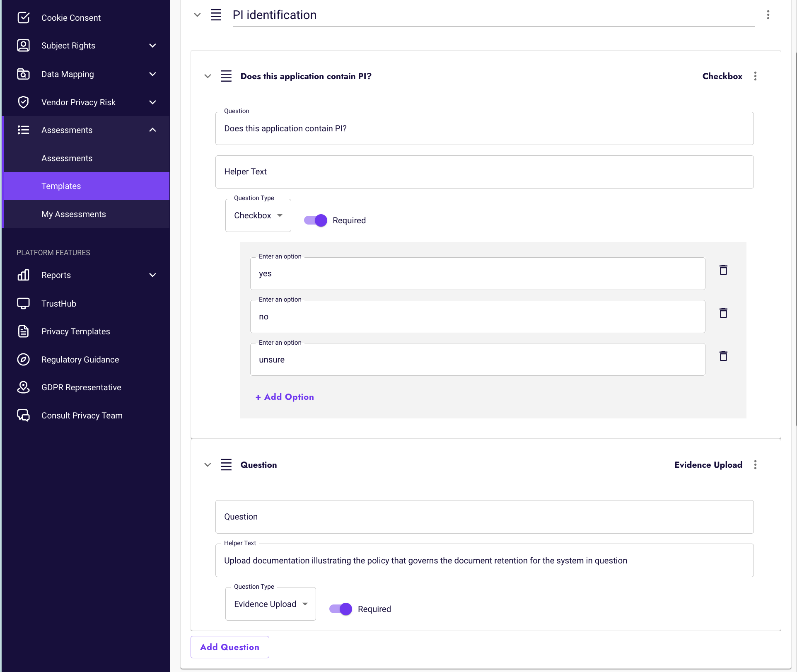Click the Subject Rights sidebar icon
Viewport: 797px width, 672px height.
(x=24, y=45)
